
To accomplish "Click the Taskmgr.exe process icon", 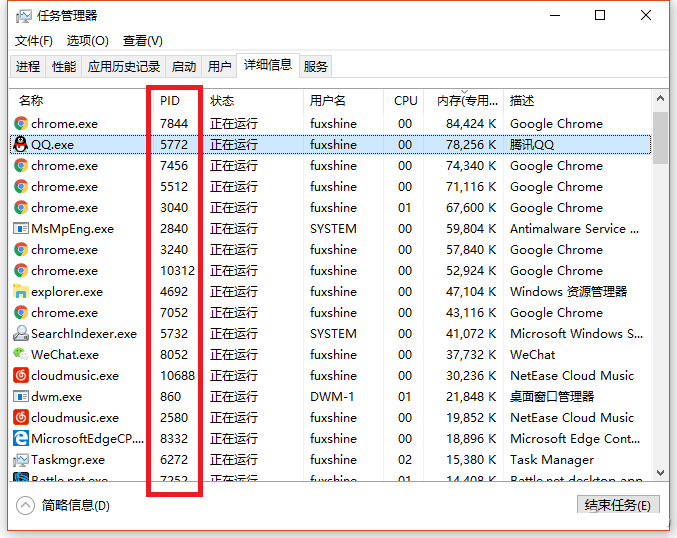I will [x=21, y=460].
